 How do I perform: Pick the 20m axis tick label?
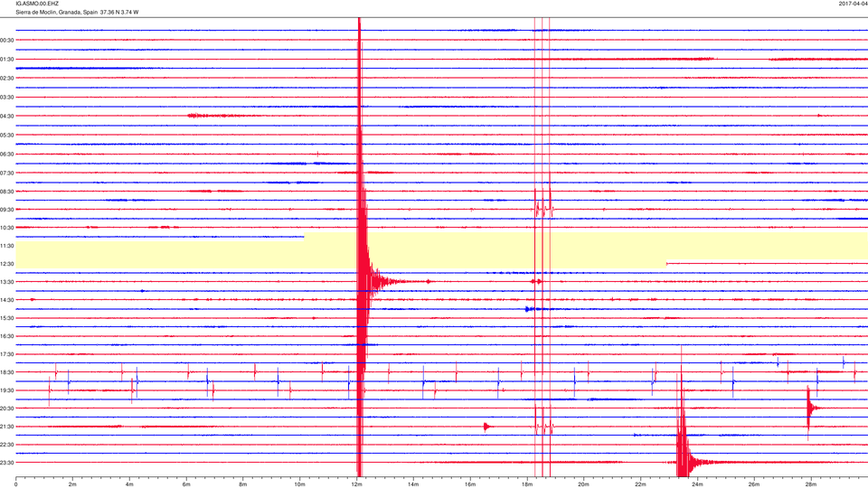click(583, 484)
